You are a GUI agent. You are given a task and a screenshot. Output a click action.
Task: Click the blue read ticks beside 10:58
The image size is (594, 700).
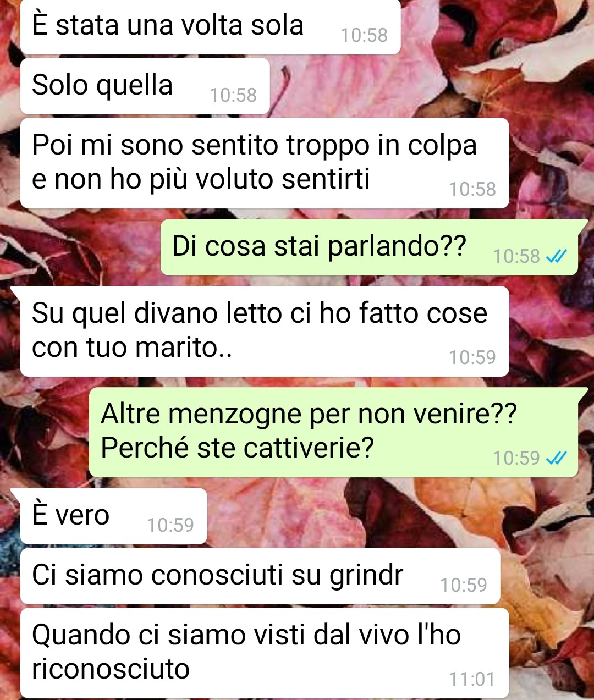(x=556, y=256)
